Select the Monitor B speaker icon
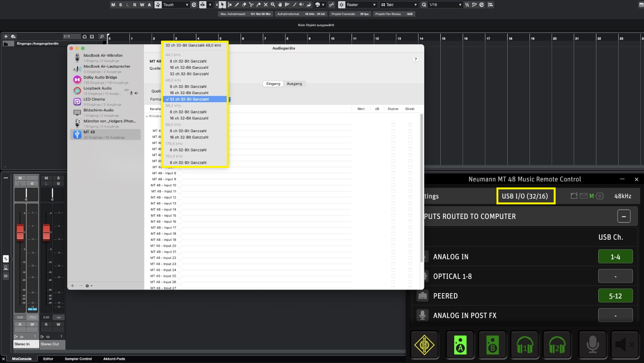The height and width of the screenshot is (363, 644). [492, 345]
